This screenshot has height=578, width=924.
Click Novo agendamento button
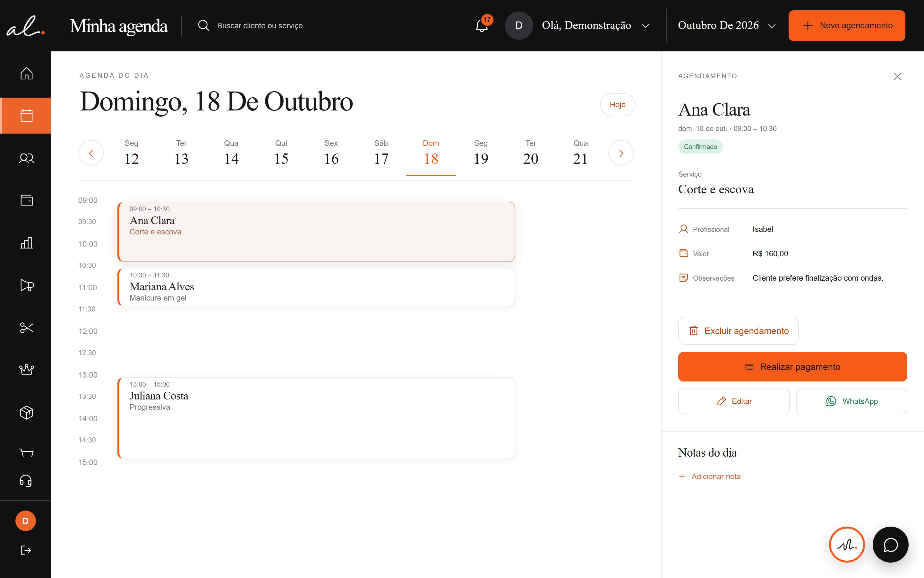click(x=846, y=25)
